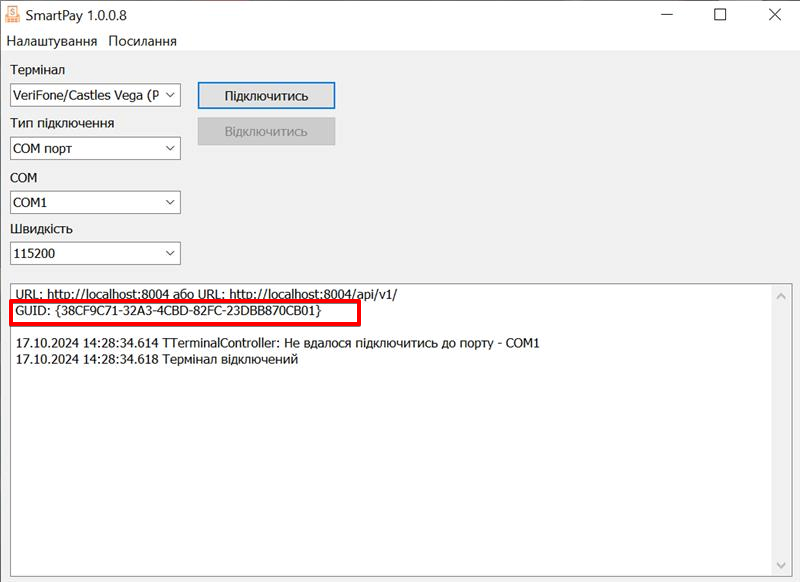Click the greyed-out Відключитись button
Screen dimensions: 800x582
pos(266,132)
